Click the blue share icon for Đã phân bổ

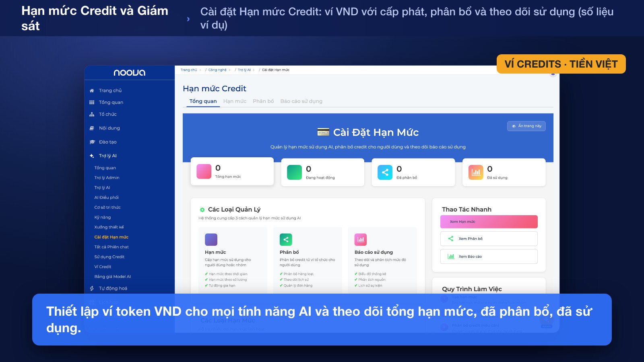point(385,172)
